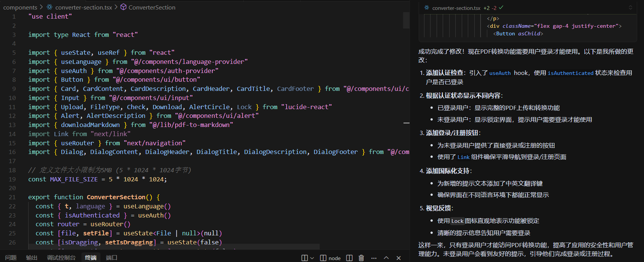644x262 pixels.
Task: Click the MAX_FILE_SIZE constant declaration line
Action: pyautogui.click(x=97, y=179)
